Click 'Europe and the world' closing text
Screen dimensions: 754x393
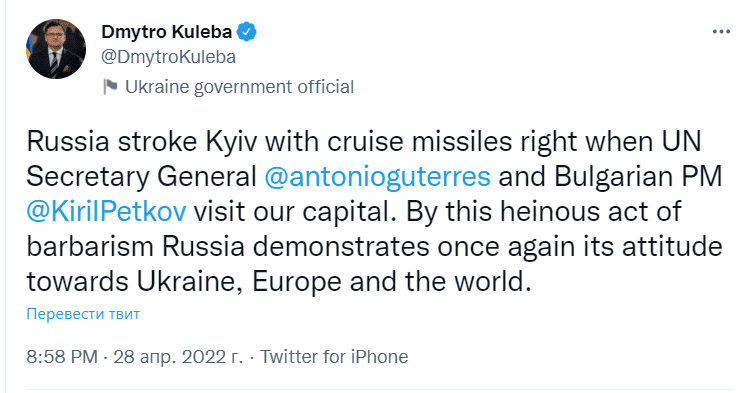[391, 281]
